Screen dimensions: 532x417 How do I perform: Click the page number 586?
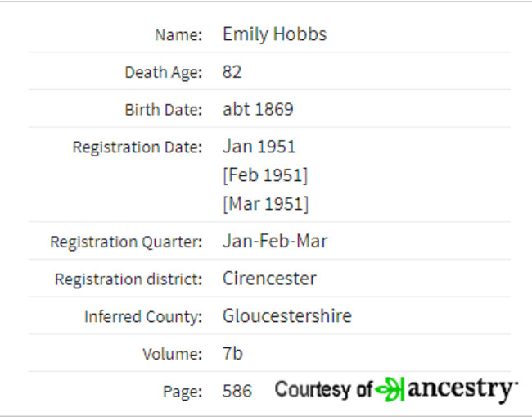(237, 391)
